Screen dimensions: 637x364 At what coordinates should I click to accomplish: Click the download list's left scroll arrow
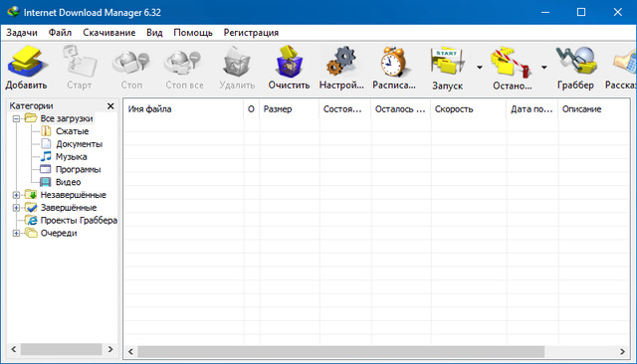coord(130,351)
